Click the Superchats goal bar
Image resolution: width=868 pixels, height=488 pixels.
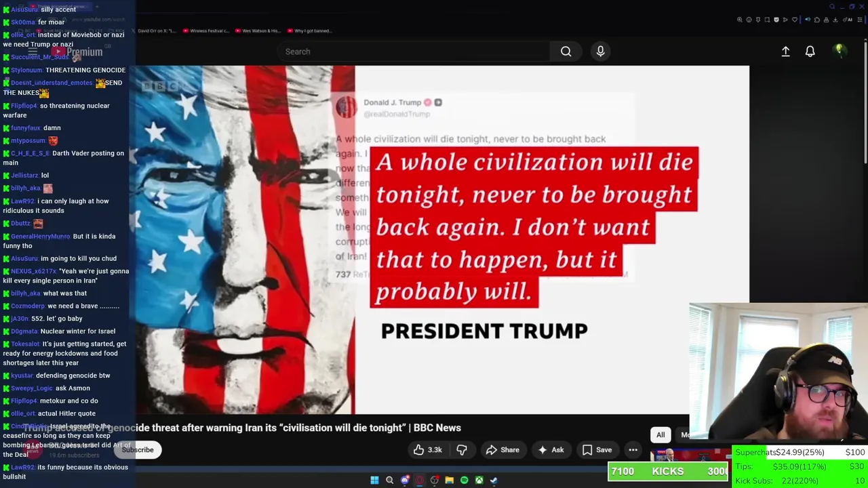point(800,452)
